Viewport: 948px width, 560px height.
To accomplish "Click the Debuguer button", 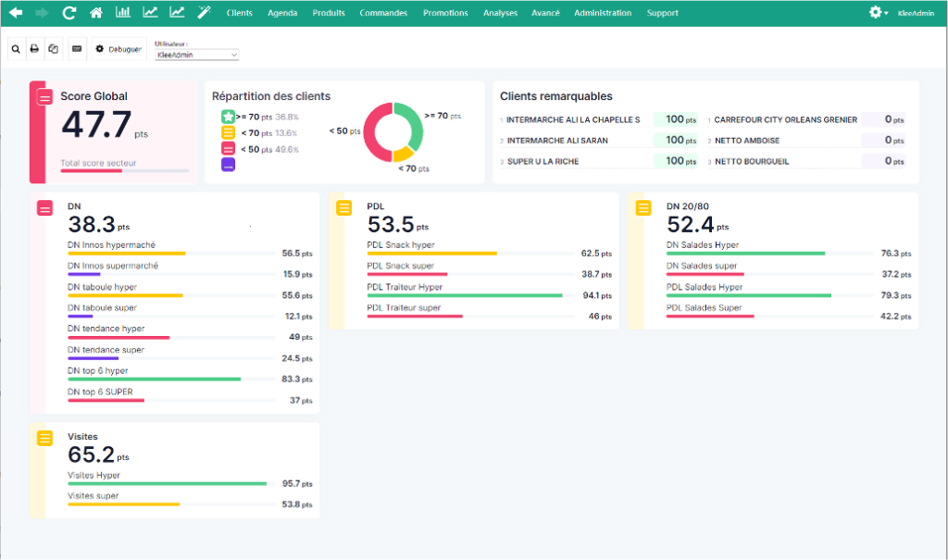I will [x=118, y=49].
